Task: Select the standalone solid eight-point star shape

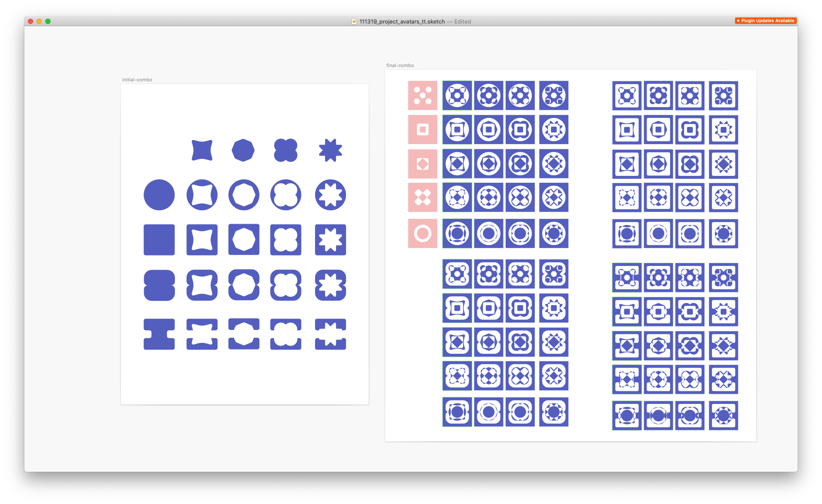Action: click(x=331, y=150)
